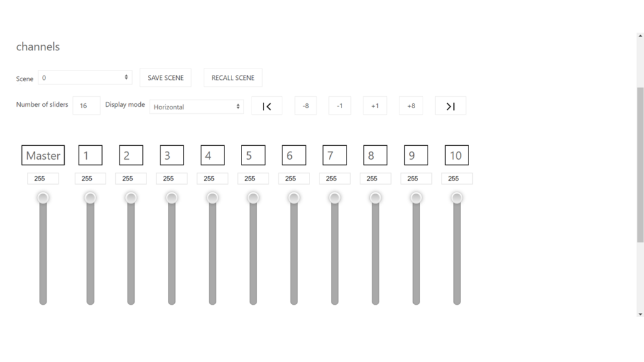This screenshot has height=362, width=644.
Task: Open the Scene dropdown
Action: tap(85, 77)
